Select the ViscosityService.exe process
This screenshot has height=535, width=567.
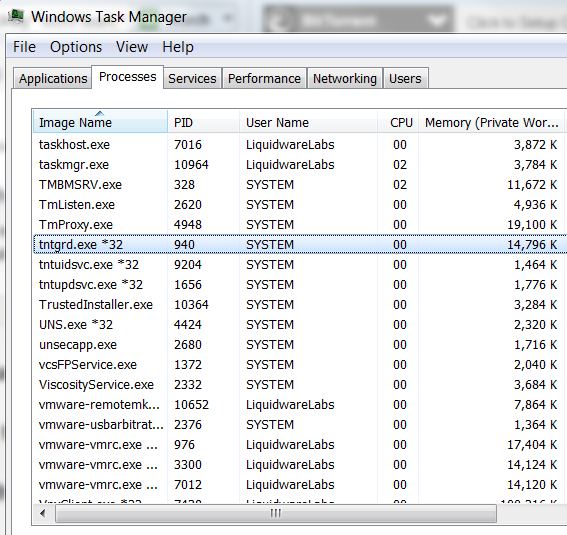(x=300, y=385)
